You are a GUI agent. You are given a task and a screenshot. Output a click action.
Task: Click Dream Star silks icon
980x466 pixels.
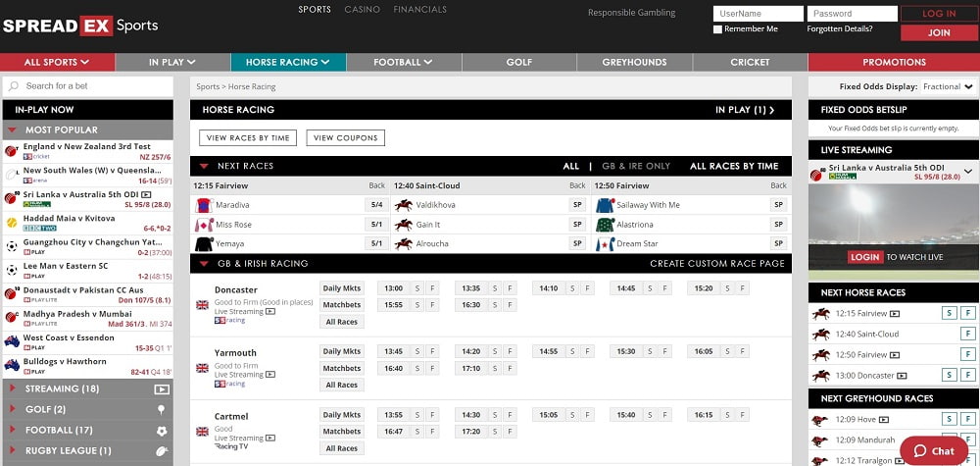(x=605, y=244)
